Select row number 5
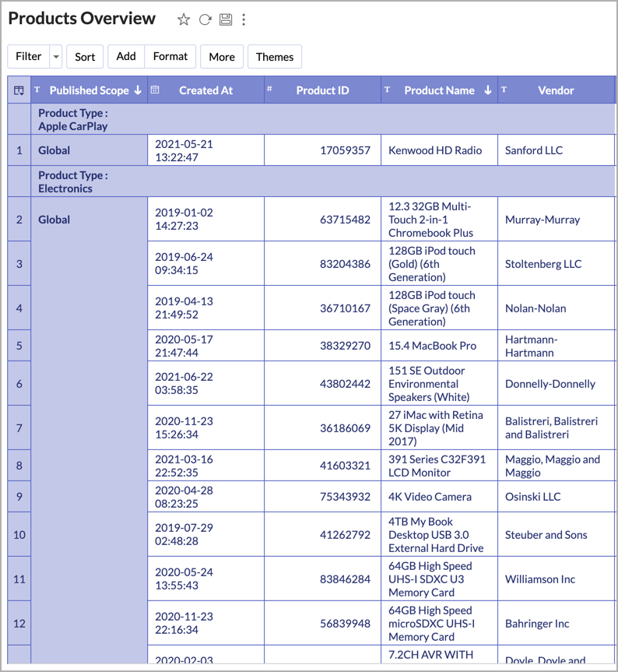This screenshot has height=672, width=618. (x=19, y=346)
